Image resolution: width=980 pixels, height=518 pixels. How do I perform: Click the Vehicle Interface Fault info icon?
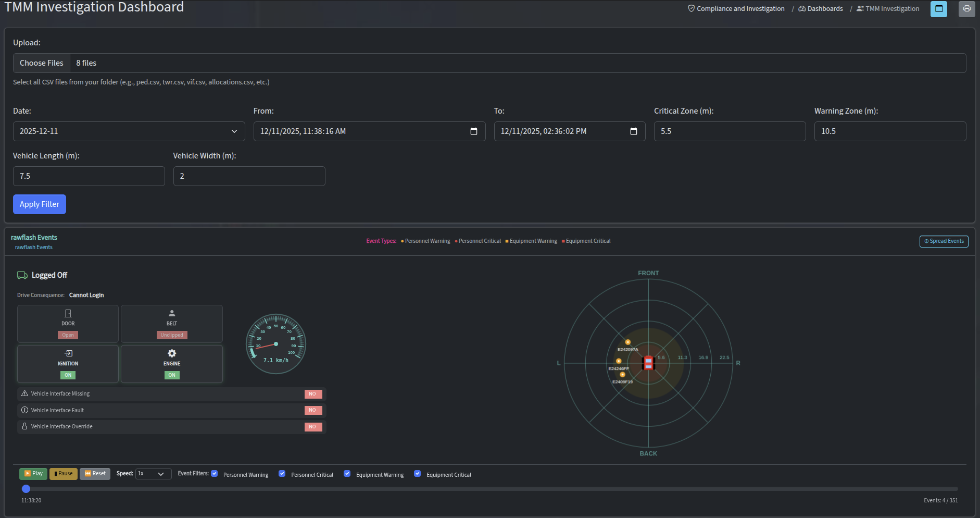pyautogui.click(x=24, y=410)
